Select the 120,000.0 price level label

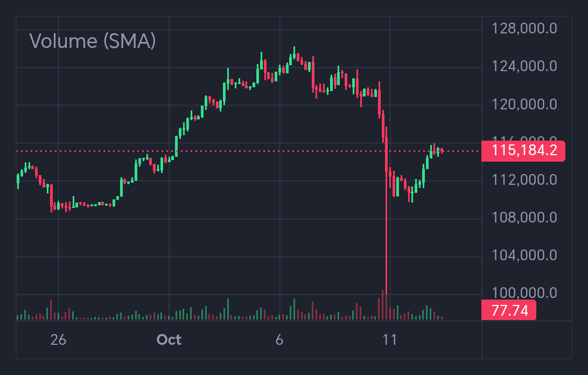[524, 104]
